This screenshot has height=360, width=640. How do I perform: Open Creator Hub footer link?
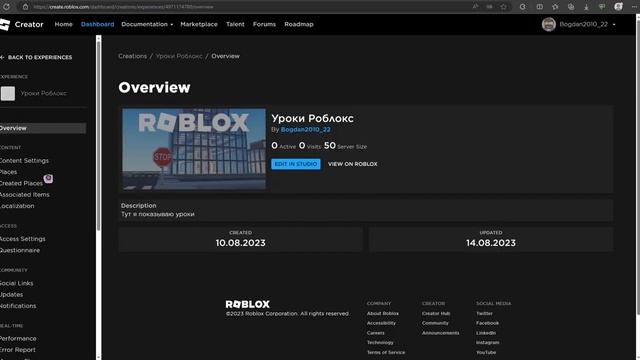(x=436, y=313)
